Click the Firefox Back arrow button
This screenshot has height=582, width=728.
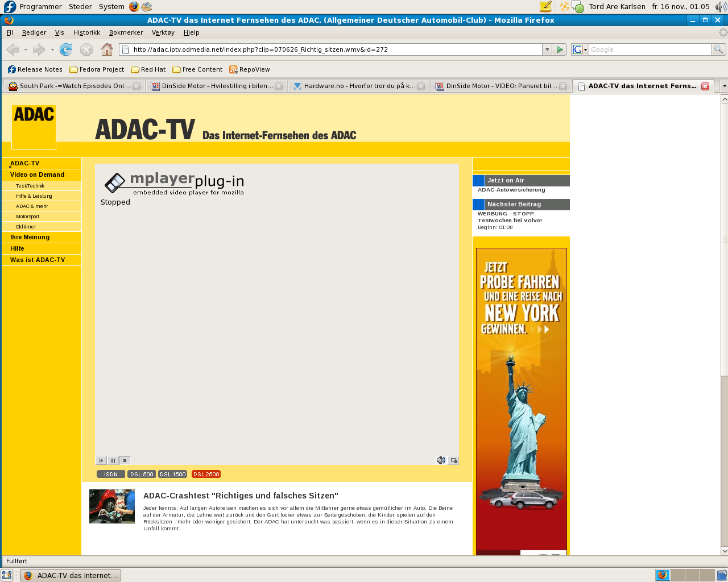13,49
